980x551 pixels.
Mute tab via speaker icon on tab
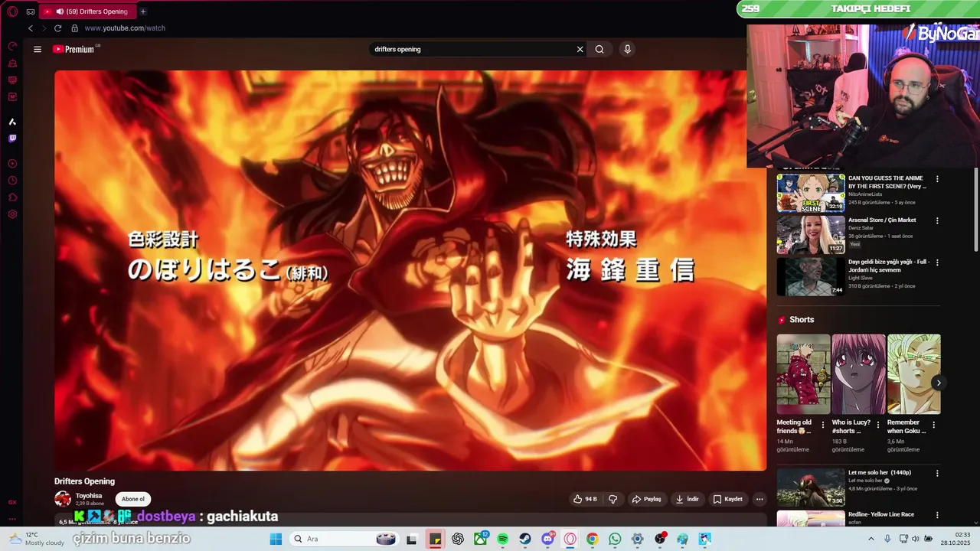pyautogui.click(x=60, y=11)
